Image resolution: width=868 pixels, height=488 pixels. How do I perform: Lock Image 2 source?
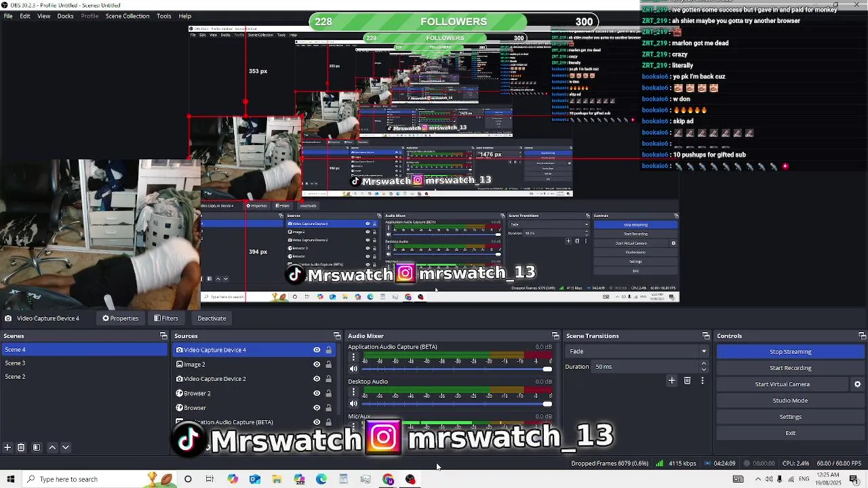tap(328, 364)
